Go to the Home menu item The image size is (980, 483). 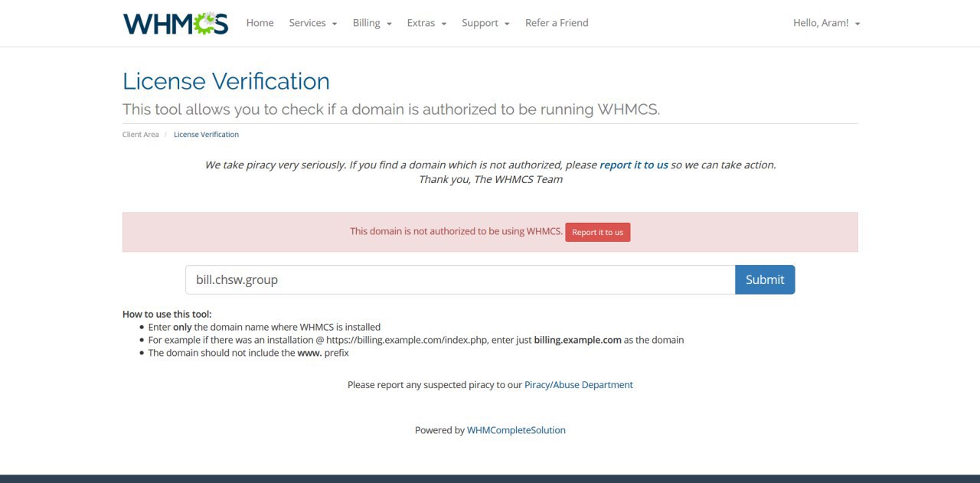260,23
